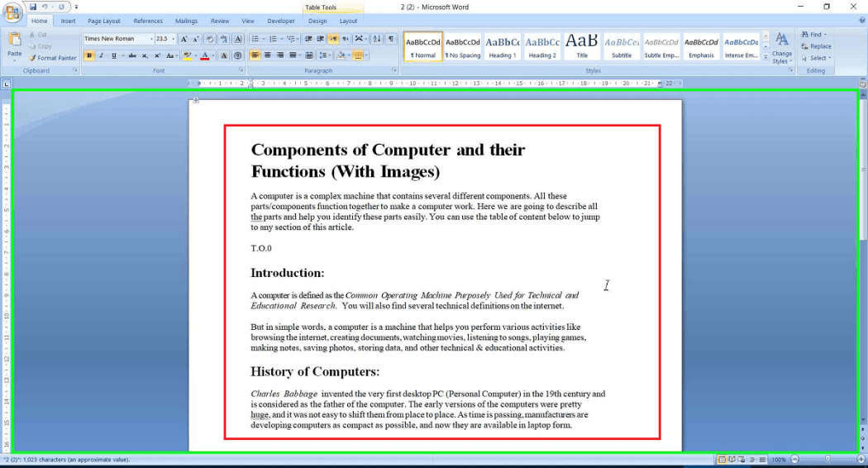The width and height of the screenshot is (868, 468).
Task: Open the Change Case dropdown
Action: click(x=171, y=55)
